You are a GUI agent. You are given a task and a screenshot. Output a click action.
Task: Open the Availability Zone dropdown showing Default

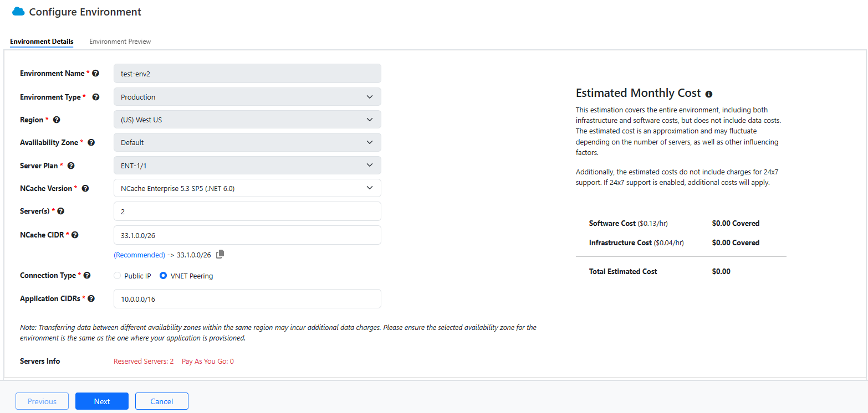[247, 142]
